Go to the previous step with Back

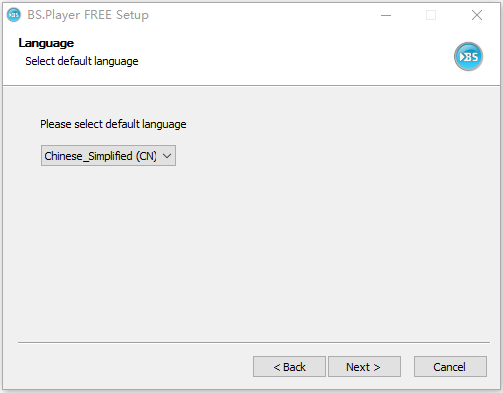coord(289,367)
